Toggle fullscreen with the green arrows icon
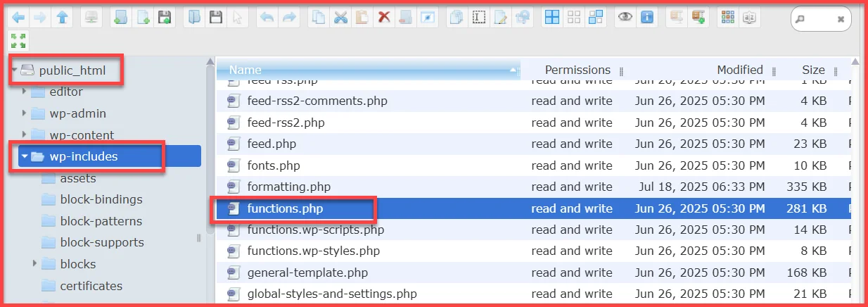 point(18,40)
